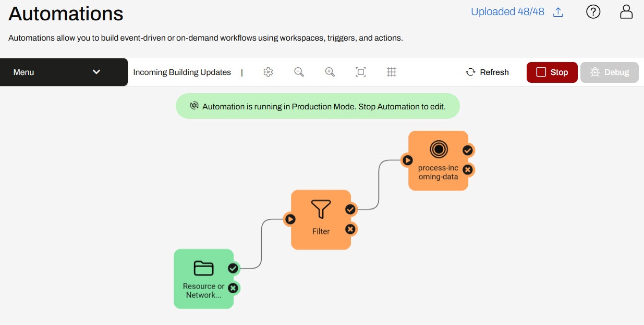Select the Resource or Network trigger node
The width and height of the screenshot is (644, 325).
click(x=203, y=279)
